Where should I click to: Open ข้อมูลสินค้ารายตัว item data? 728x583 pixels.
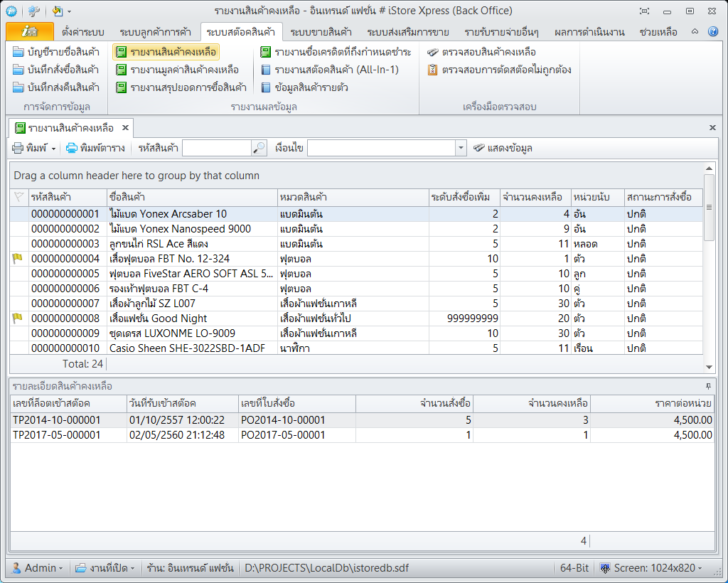coord(304,87)
